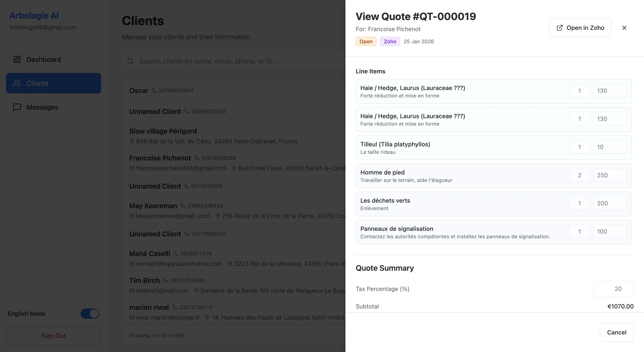Close the quote panel with X icon
644x352 pixels.
pos(624,28)
